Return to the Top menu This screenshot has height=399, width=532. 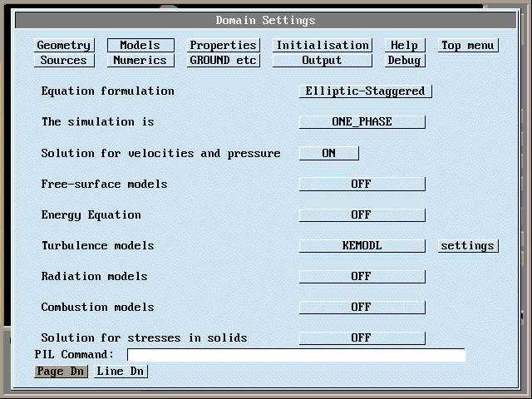tap(467, 46)
